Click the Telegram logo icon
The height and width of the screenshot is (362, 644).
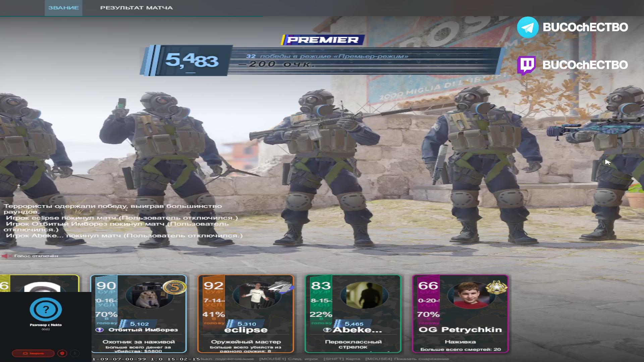click(x=528, y=27)
